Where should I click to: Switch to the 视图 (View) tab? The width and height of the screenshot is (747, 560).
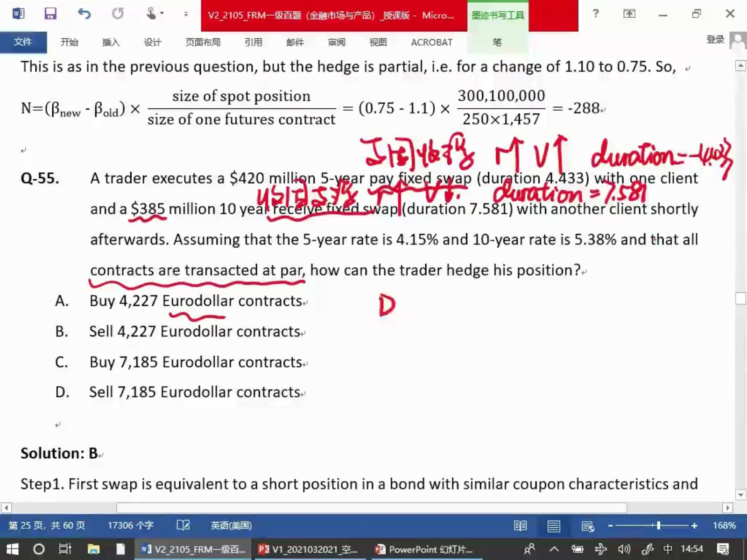pos(378,42)
